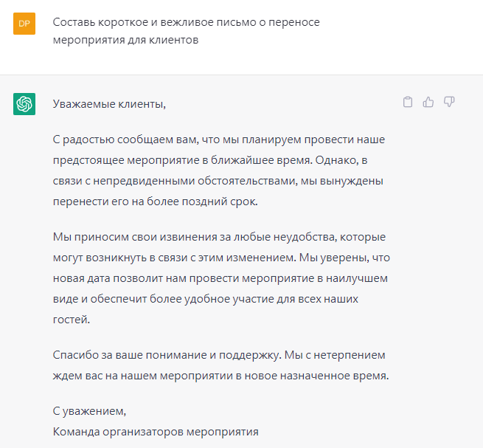Click the thumbs down icon

pyautogui.click(x=449, y=102)
